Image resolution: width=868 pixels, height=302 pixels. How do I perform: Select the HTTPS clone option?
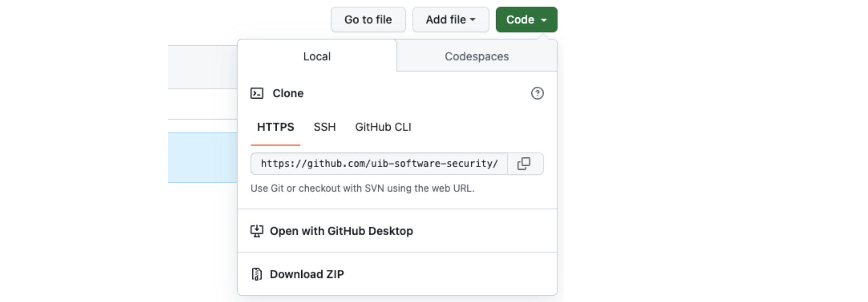275,127
